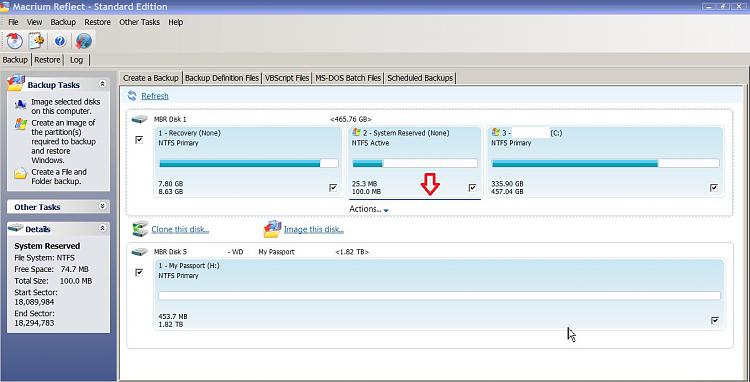Click the globe toolbar icon
Screen dimensions: 750x382
(84, 41)
